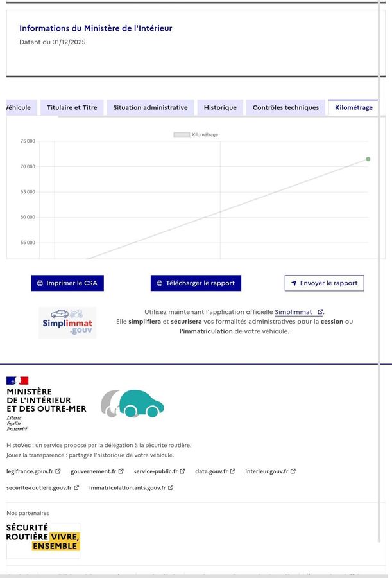Open the Contrôles techniques tab

pyautogui.click(x=285, y=107)
